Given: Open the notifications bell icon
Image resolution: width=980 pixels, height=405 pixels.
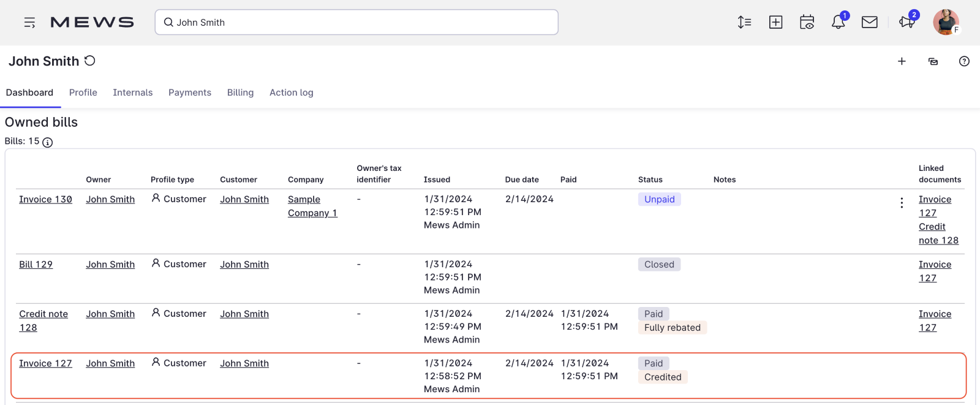Looking at the screenshot, I should coord(838,22).
